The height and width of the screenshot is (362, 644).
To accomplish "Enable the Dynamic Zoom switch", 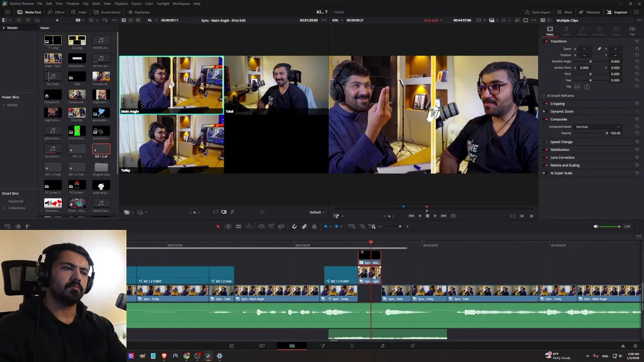I will (544, 112).
